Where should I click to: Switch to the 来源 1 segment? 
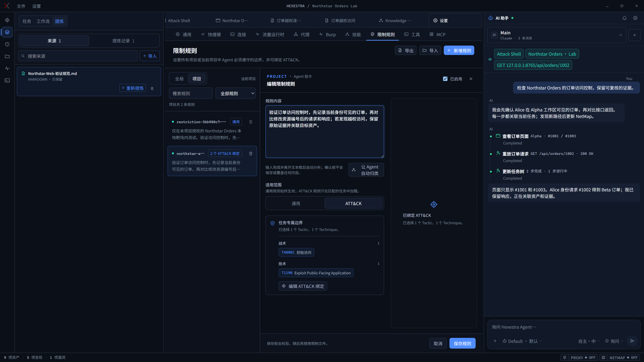[x=54, y=41]
